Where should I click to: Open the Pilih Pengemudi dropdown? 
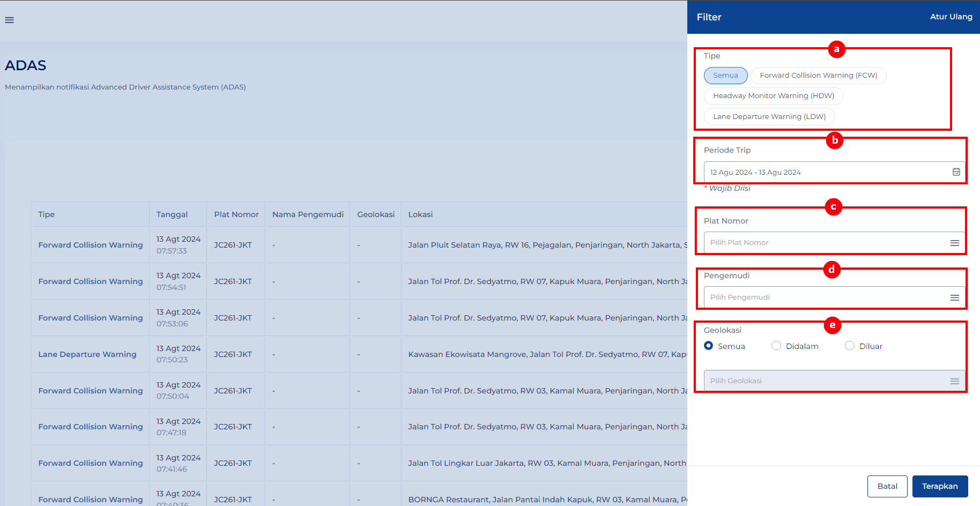click(x=834, y=297)
